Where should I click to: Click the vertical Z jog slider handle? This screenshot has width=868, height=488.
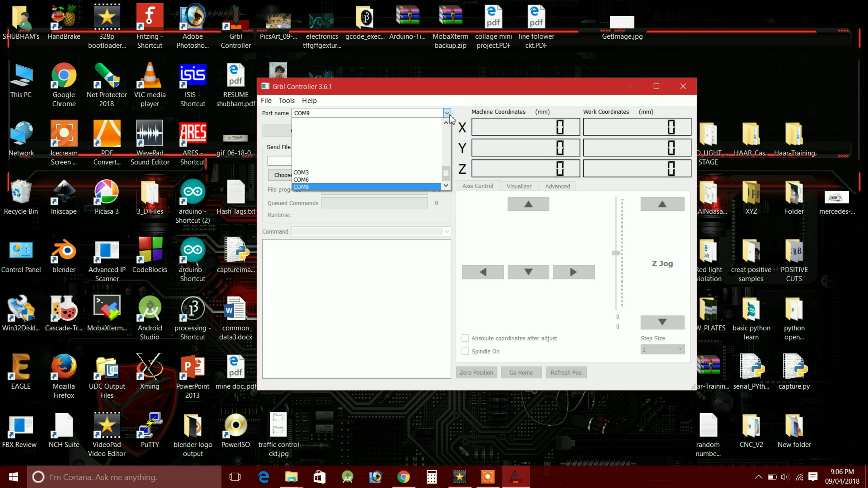(616, 253)
